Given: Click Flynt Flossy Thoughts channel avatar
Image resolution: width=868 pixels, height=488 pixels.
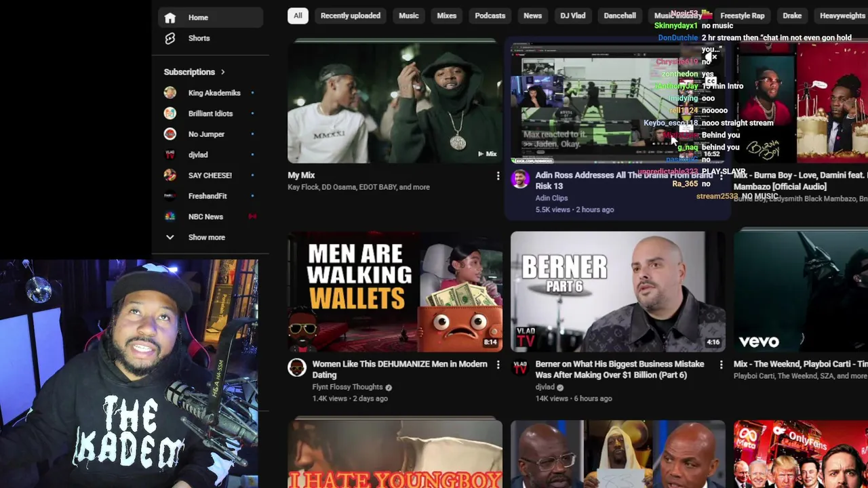Looking at the screenshot, I should (x=297, y=367).
